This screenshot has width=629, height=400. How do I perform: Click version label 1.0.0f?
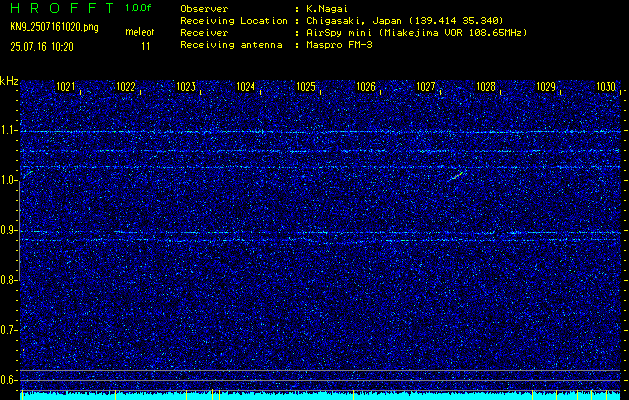click(x=138, y=8)
